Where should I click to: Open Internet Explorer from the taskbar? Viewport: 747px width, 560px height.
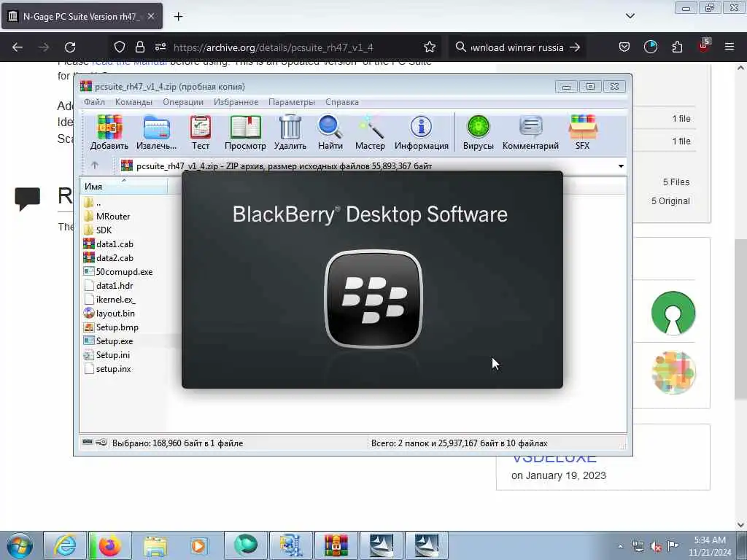click(65, 545)
